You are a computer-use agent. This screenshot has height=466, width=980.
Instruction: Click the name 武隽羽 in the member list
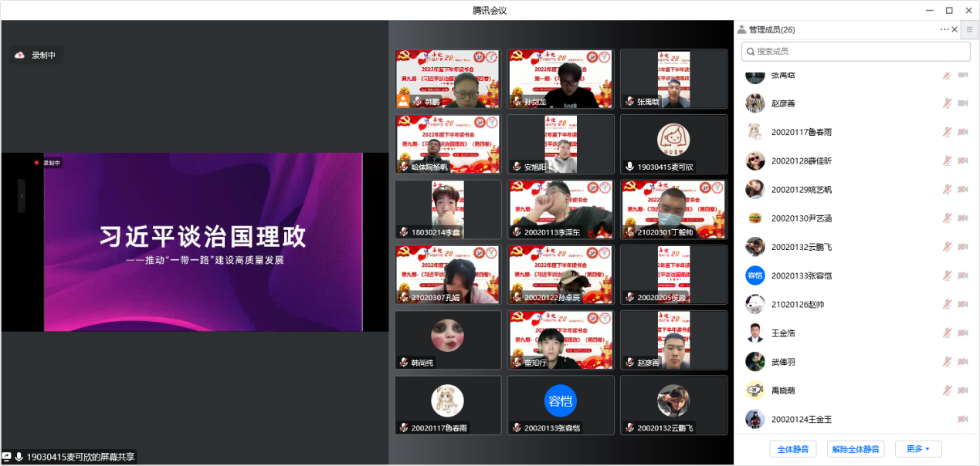[x=783, y=362]
